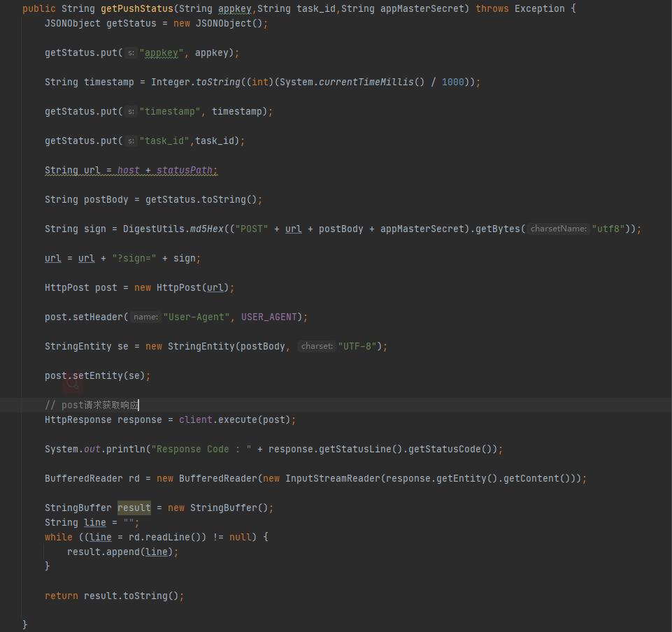Viewport: 672px width, 632px height.
Task: Click the Integer class name
Action: click(171, 82)
